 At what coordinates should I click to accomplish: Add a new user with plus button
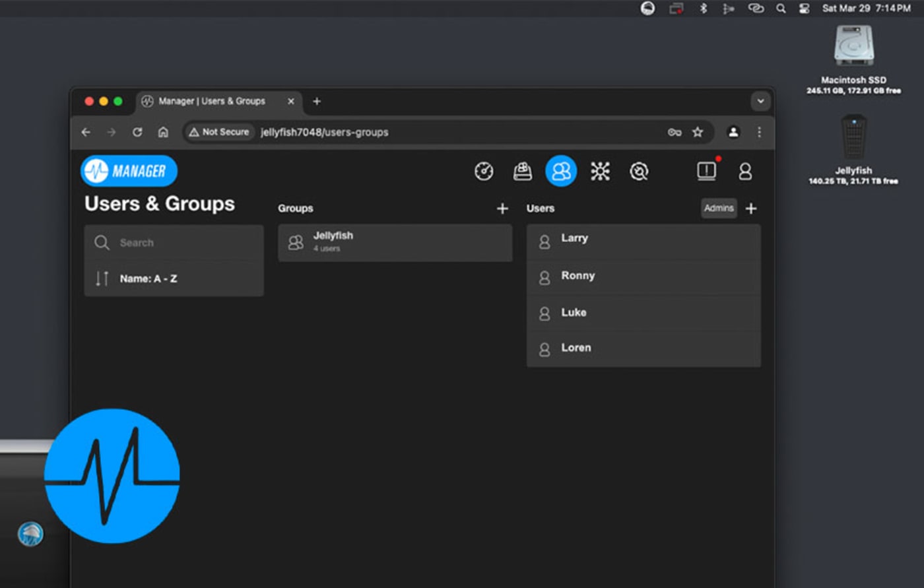point(751,208)
